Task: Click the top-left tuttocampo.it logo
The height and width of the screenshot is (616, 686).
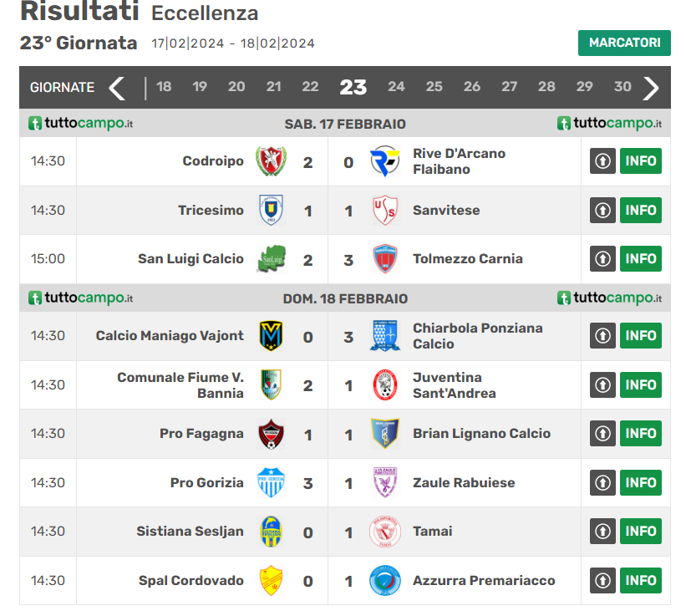Action: click(80, 124)
